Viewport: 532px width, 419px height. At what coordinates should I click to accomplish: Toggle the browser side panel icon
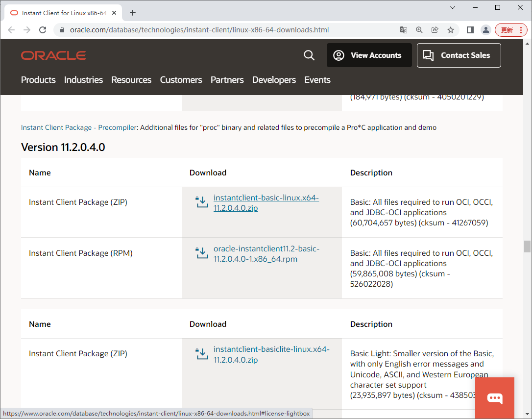[x=470, y=30]
